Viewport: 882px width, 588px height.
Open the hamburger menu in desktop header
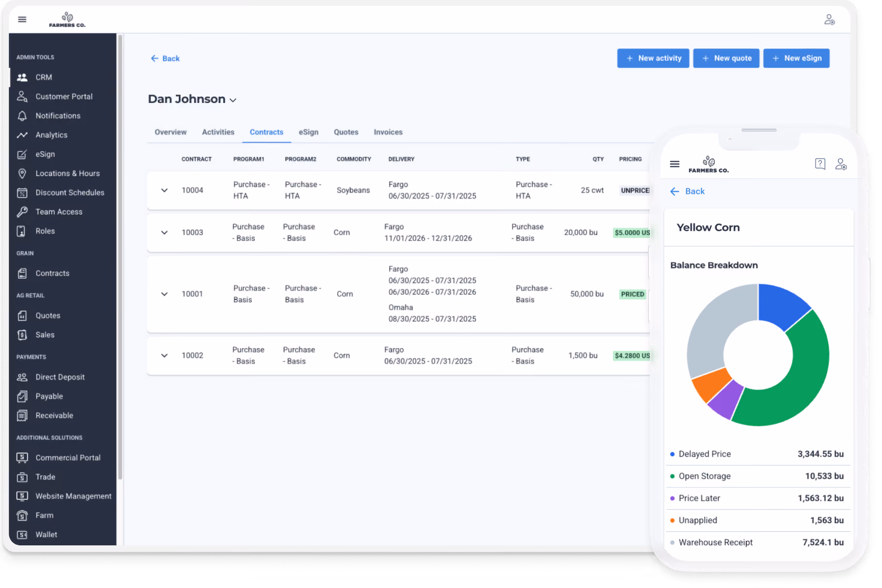click(x=22, y=20)
